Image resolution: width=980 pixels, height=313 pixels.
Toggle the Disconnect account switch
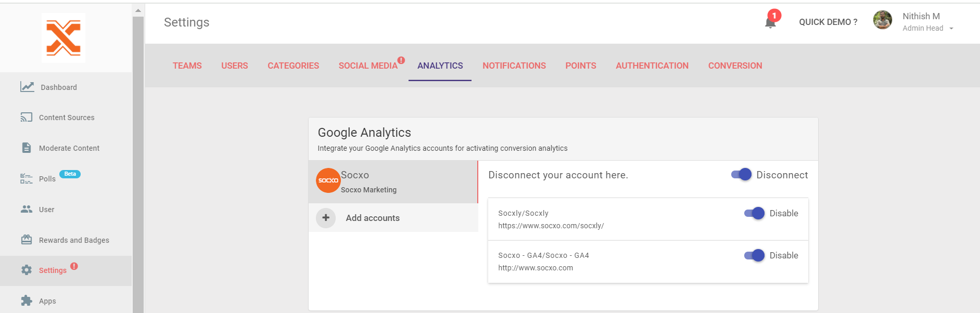741,175
